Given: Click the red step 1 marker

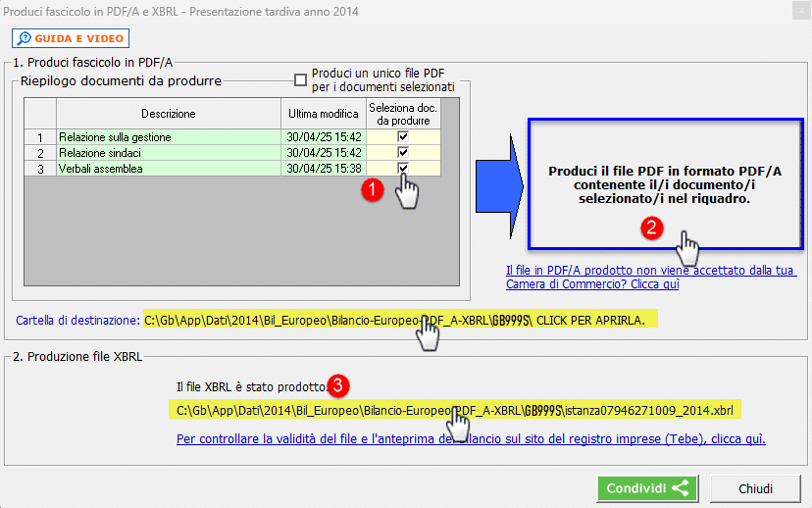Looking at the screenshot, I should tap(370, 190).
